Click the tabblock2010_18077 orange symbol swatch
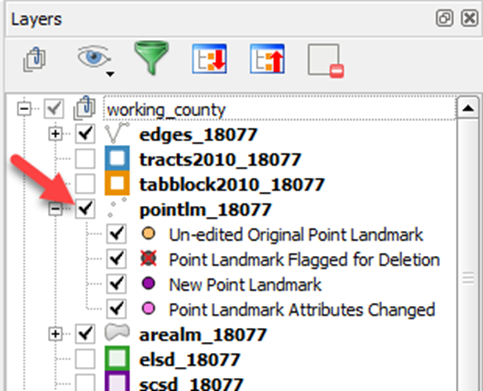Viewport: 483px width, 391px height. (117, 183)
